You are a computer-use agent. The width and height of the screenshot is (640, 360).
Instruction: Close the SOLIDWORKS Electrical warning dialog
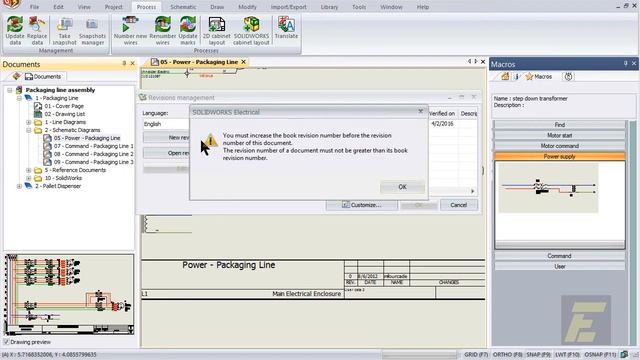point(420,111)
